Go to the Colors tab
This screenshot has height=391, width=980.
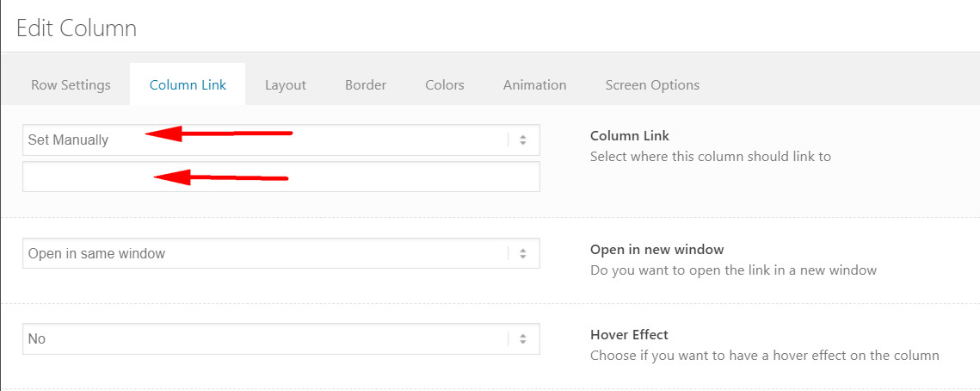click(x=444, y=84)
